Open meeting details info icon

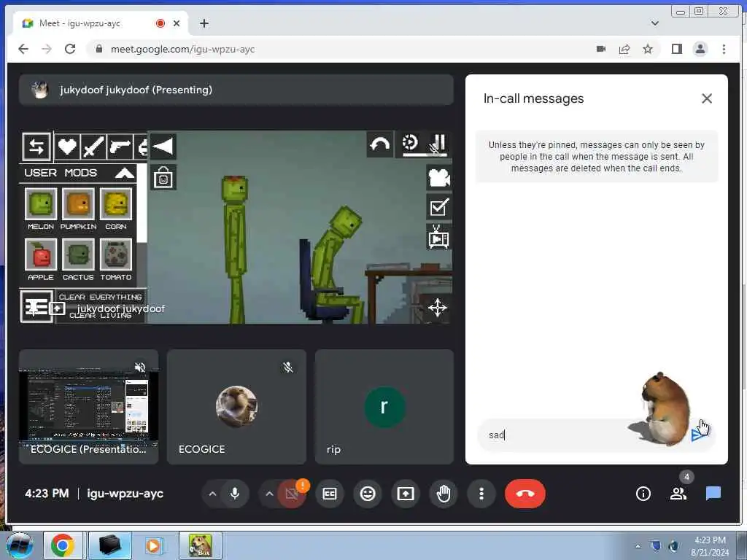pyautogui.click(x=643, y=494)
